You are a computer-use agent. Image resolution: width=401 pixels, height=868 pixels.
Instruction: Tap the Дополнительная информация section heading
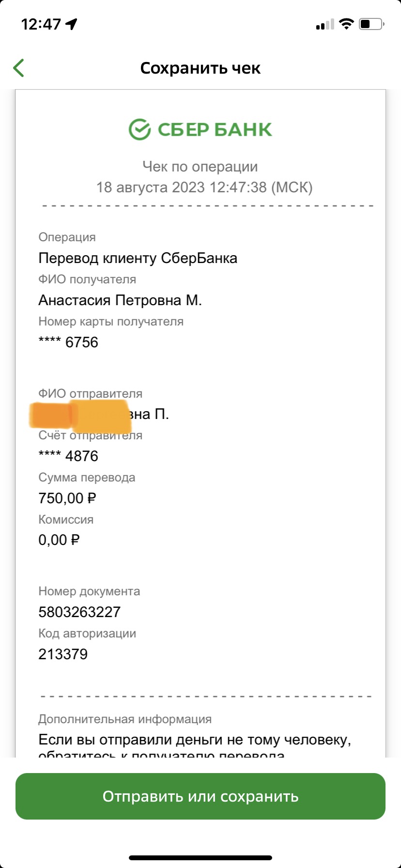(x=125, y=719)
